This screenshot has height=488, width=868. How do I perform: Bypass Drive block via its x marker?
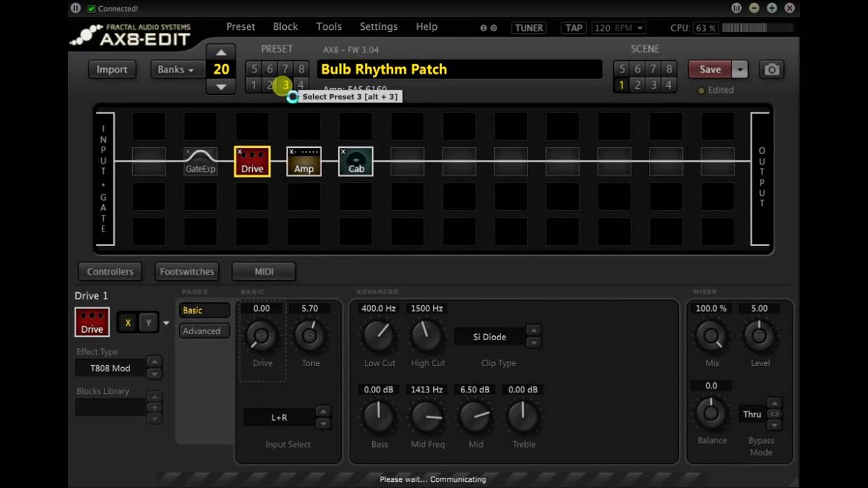[x=240, y=151]
